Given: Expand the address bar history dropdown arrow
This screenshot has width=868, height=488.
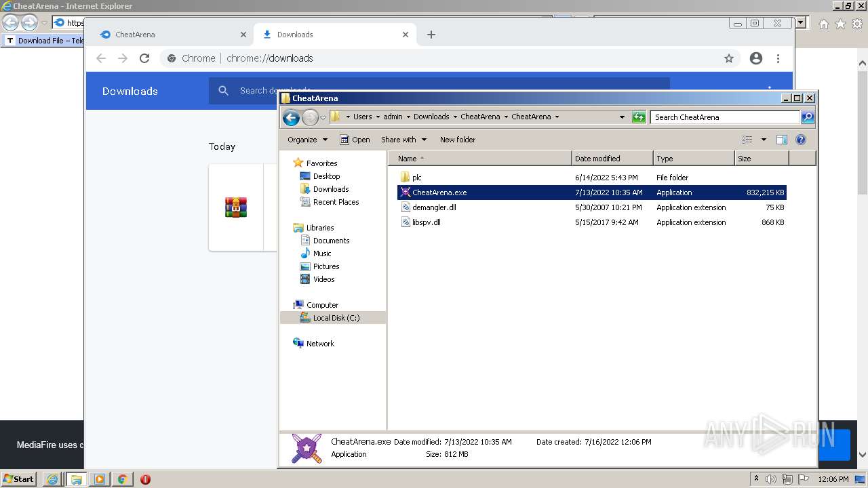Looking at the screenshot, I should coord(622,117).
